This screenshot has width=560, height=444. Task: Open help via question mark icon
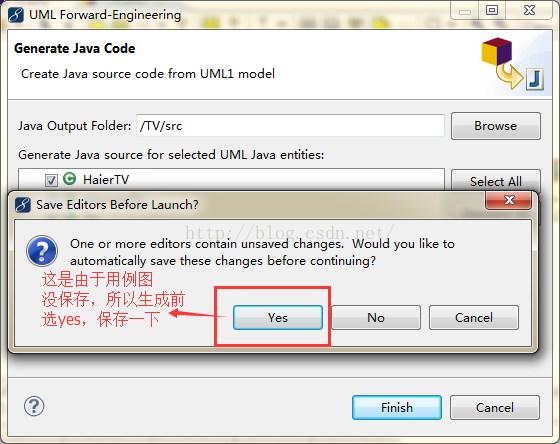(34, 406)
